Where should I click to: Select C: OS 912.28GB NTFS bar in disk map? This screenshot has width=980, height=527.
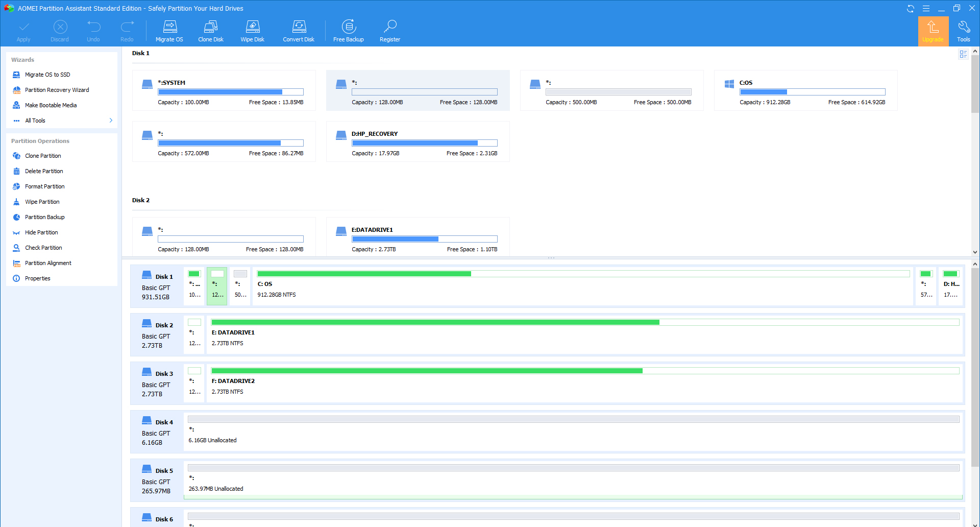pos(583,286)
